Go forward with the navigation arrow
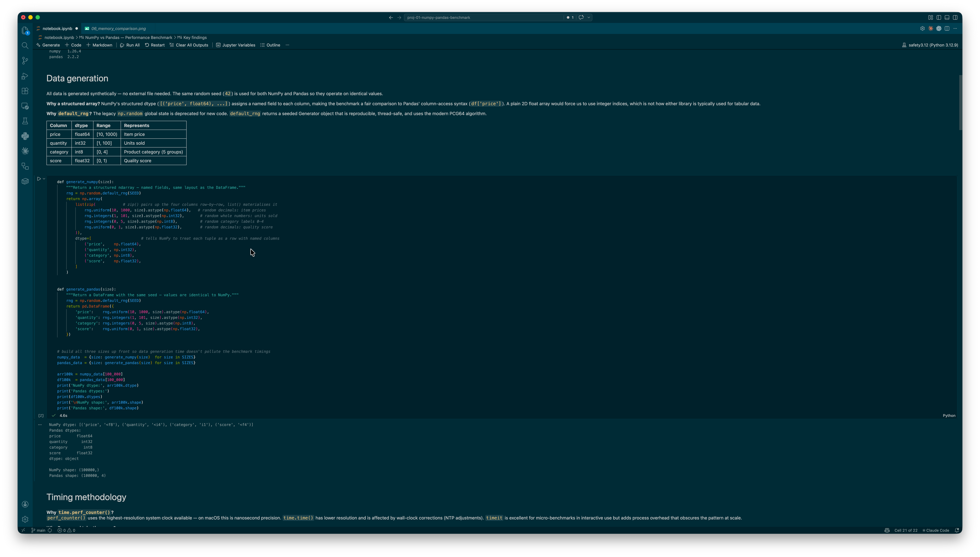Screen dimensions: 980x557 (x=399, y=18)
